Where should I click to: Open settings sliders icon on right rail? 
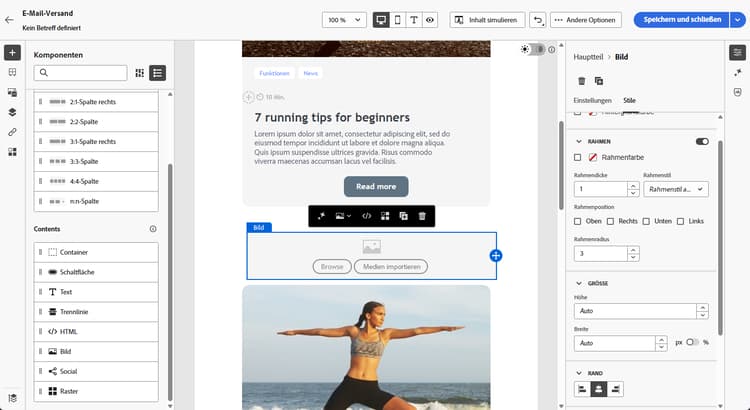pyautogui.click(x=737, y=52)
